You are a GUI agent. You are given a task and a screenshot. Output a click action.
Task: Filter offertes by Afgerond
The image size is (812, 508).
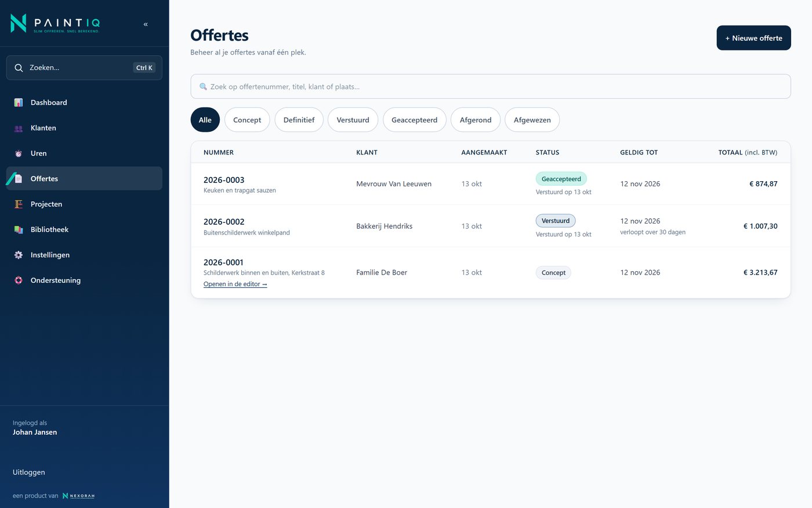[x=476, y=120]
